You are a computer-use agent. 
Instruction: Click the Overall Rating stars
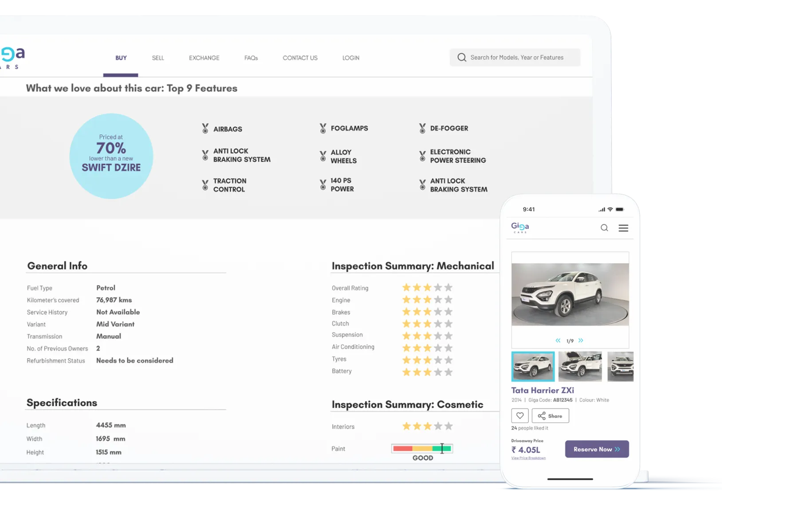(427, 288)
